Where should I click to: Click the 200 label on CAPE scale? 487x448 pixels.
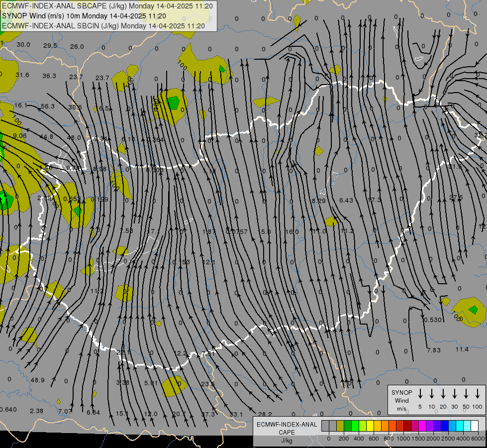coord(344,439)
